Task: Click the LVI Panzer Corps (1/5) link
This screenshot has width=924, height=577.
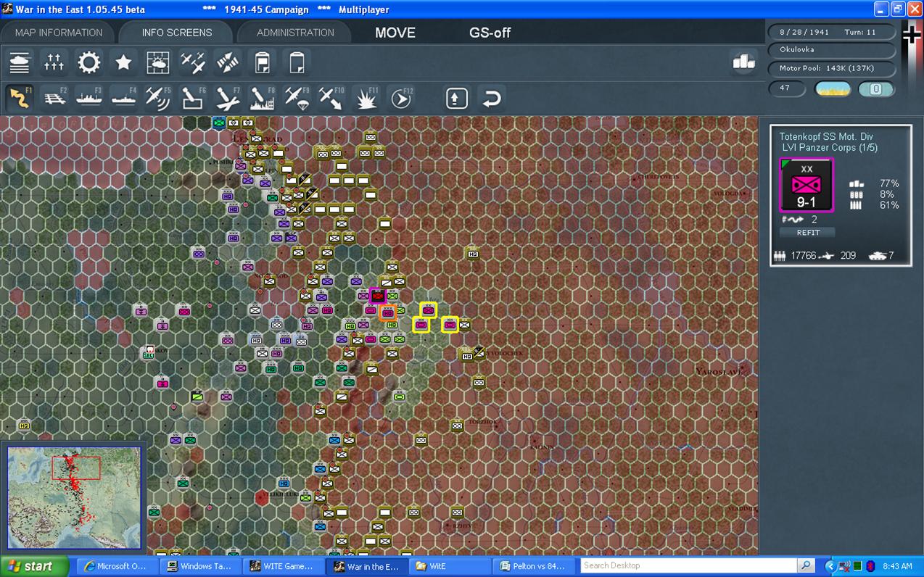Action: (830, 148)
